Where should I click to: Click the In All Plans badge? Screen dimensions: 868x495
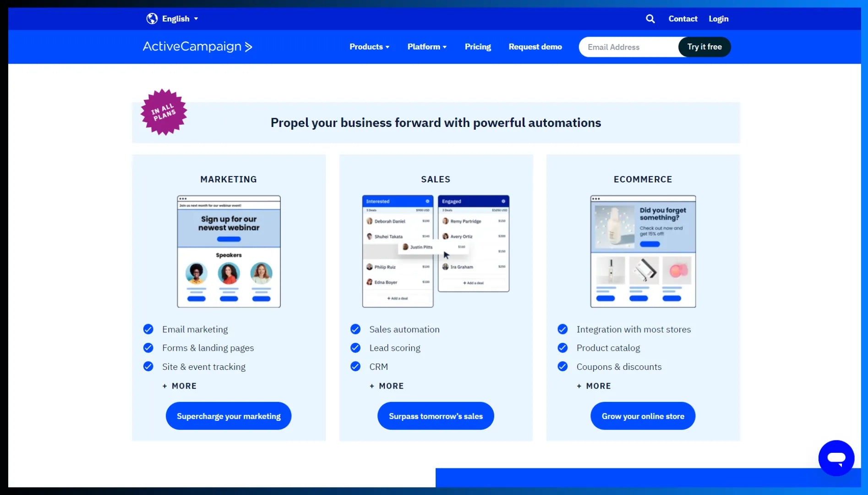[164, 112]
